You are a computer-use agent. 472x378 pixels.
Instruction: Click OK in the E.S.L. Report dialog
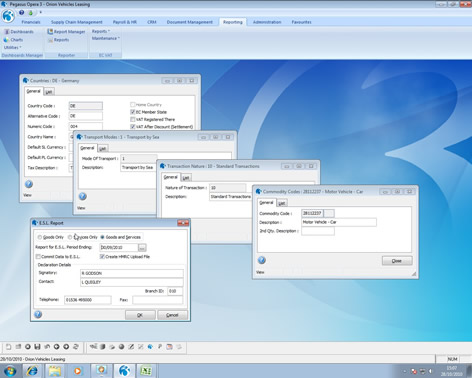140,315
